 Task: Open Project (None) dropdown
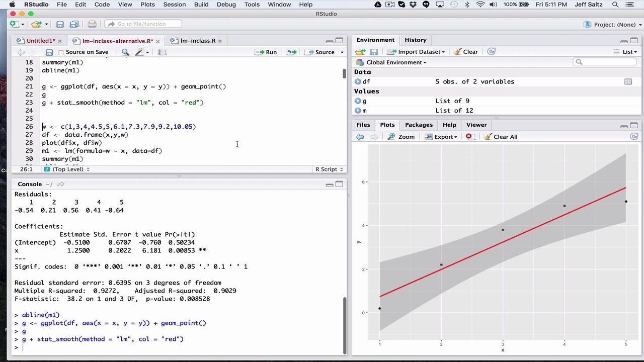[x=611, y=25]
